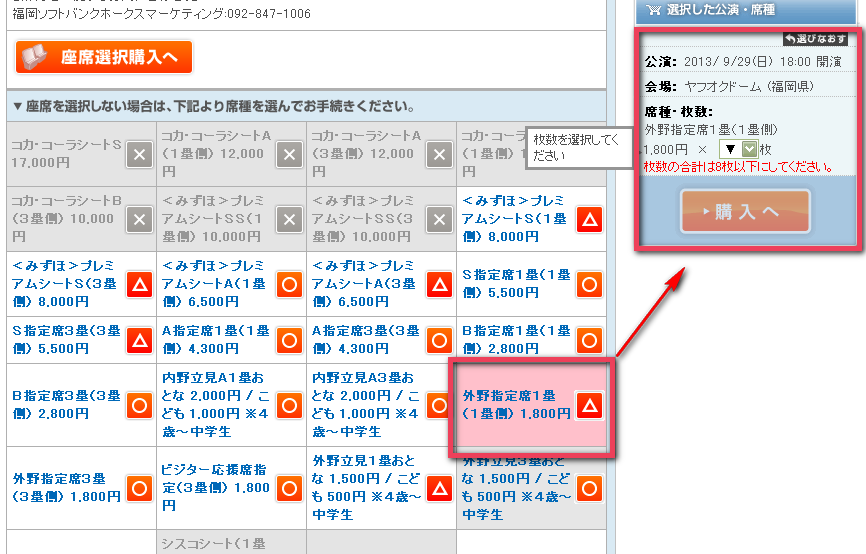866x554 pixels.
Task: Click the 購入へ purchase button
Action: (745, 211)
